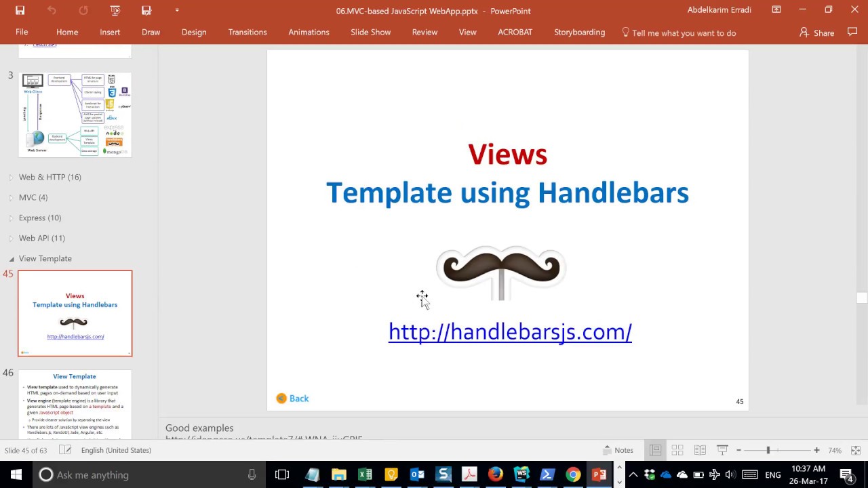Switch to Reading view
This screenshot has height=488, width=868.
pyautogui.click(x=700, y=450)
